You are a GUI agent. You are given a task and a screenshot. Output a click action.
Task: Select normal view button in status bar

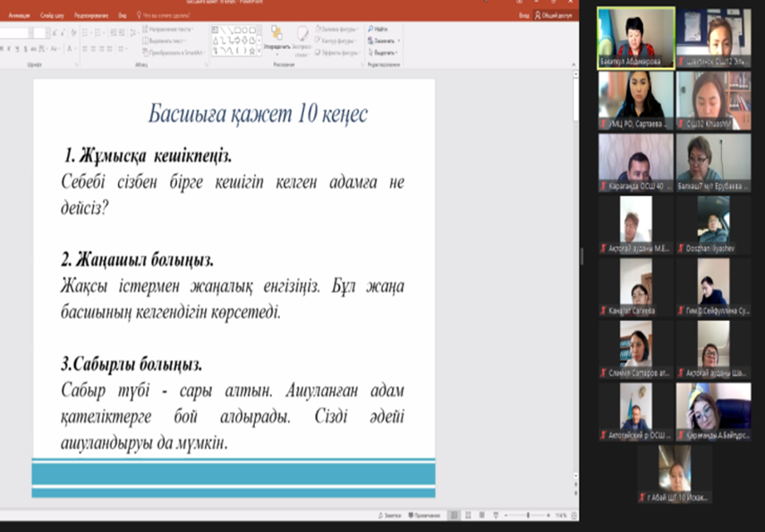(x=455, y=516)
